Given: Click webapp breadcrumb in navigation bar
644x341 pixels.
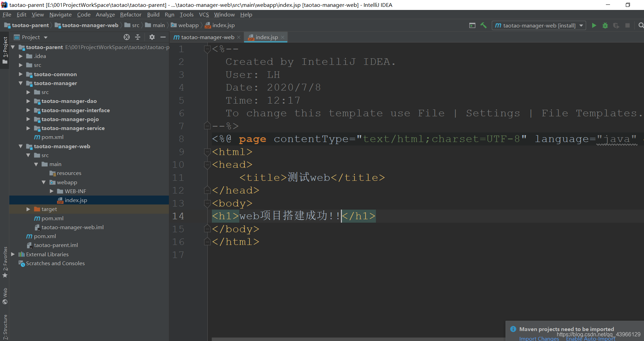Looking at the screenshot, I should (x=185, y=25).
